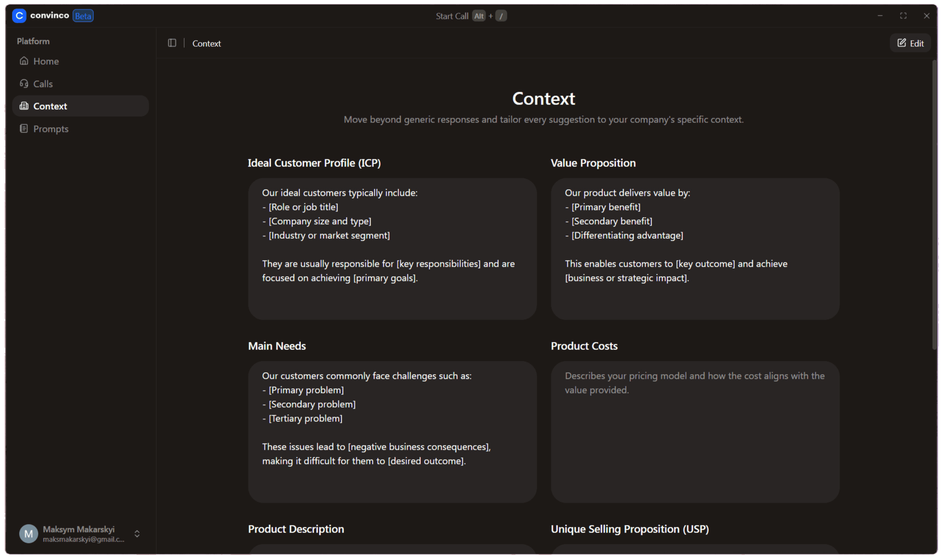
Task: Select Calls in the Platform navigation
Action: 43,83
